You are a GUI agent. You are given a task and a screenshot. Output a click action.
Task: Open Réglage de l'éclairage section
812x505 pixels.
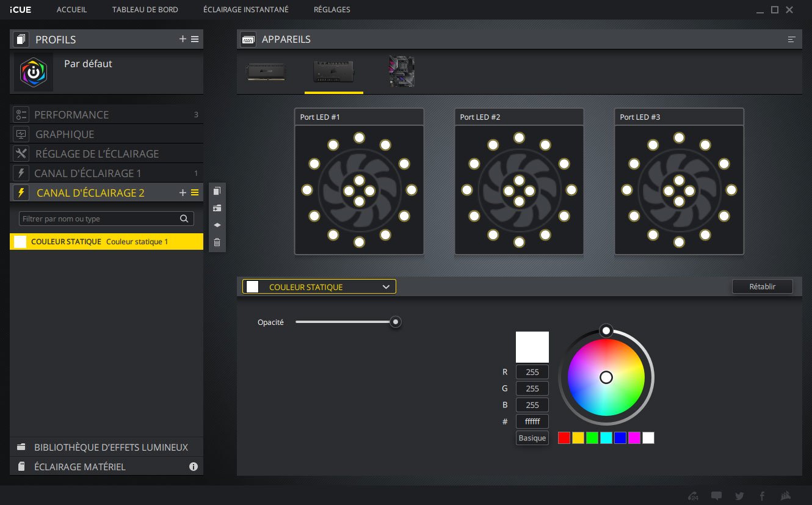click(x=106, y=154)
